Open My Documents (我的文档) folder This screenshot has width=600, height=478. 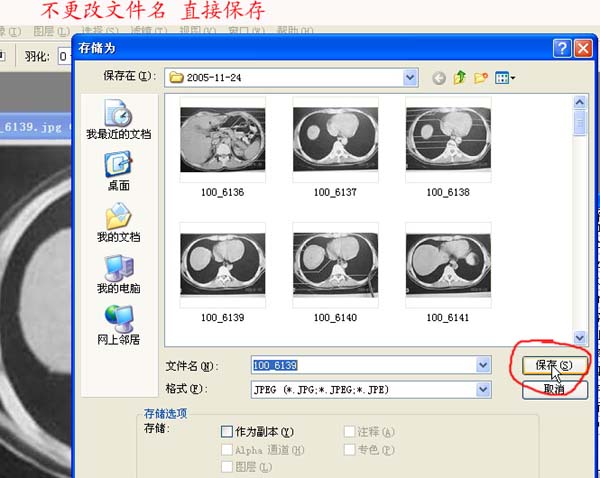(x=119, y=223)
